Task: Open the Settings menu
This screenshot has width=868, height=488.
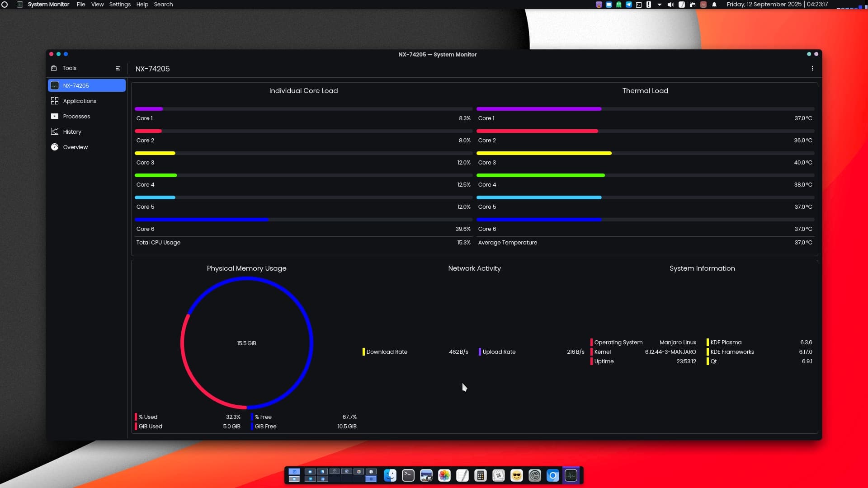Action: (x=119, y=5)
